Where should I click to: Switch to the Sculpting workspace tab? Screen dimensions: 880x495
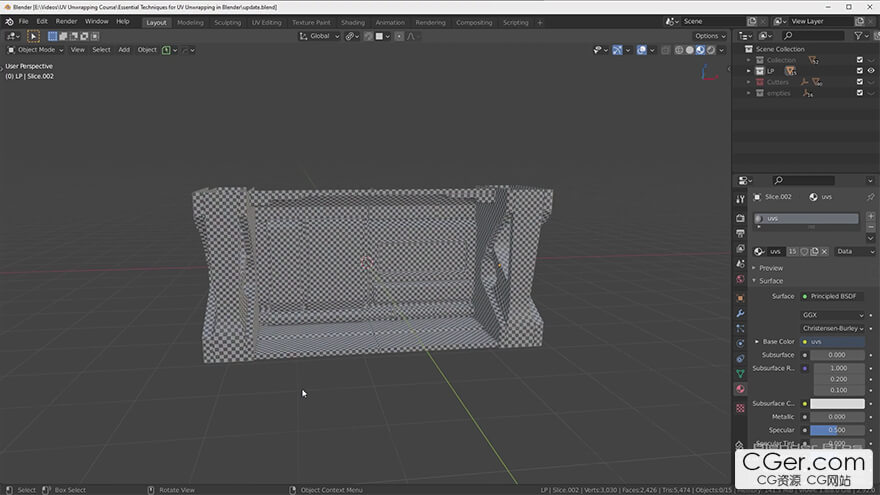[x=227, y=22]
